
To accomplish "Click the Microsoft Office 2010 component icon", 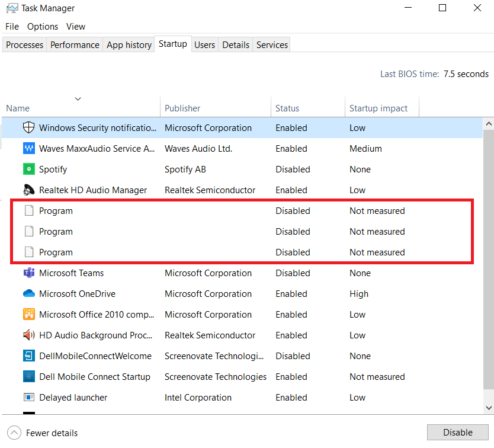I will pos(28,314).
